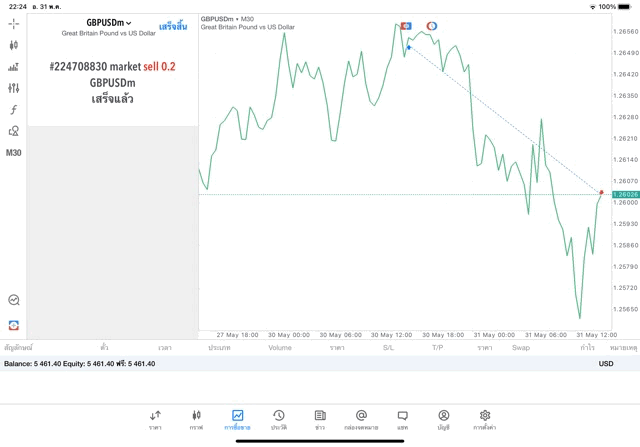Tap the red-blue news event marker on chart
The width and height of the screenshot is (640, 447).
(432, 26)
